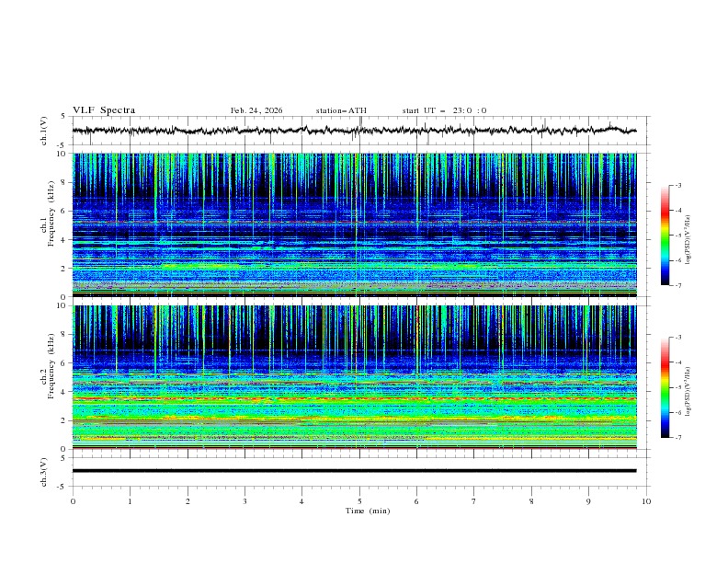
Task: Click the ch.2 spectrogram color scale bar
Action: point(665,387)
